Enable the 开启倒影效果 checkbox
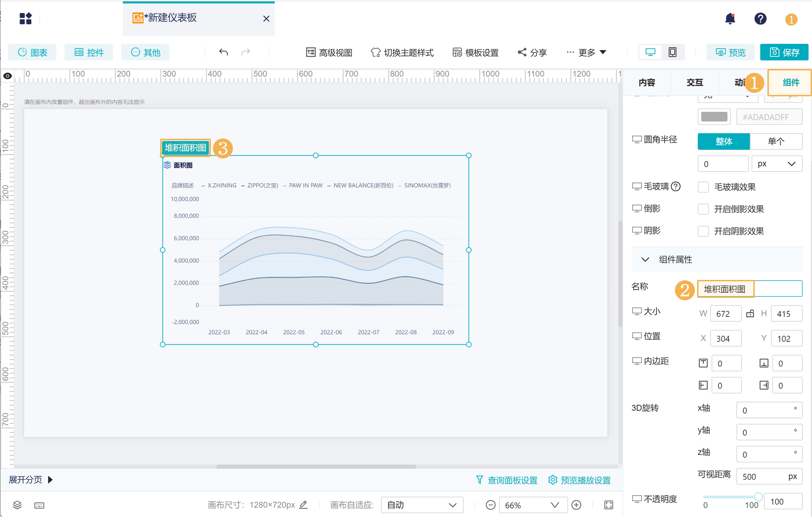 pos(703,209)
